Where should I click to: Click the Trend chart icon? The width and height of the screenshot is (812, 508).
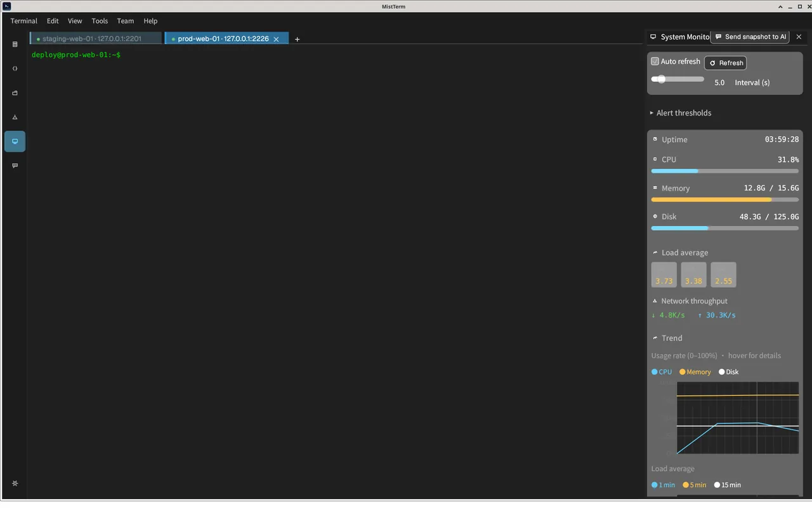click(x=655, y=338)
